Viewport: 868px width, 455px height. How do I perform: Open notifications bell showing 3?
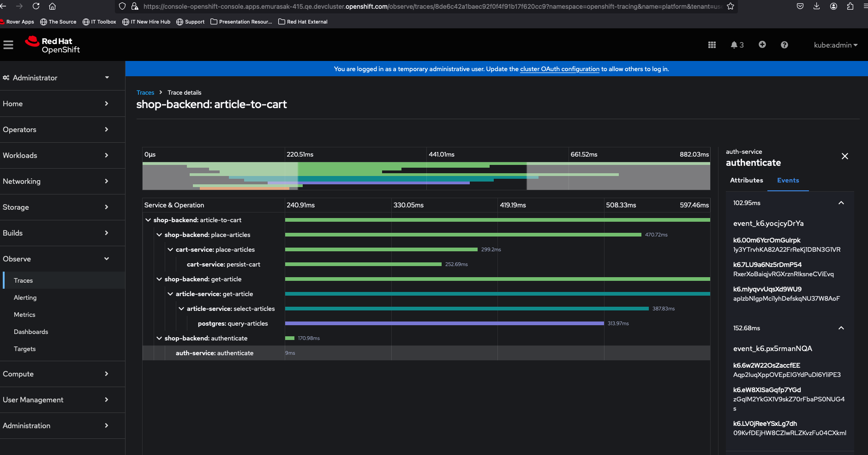(x=737, y=45)
